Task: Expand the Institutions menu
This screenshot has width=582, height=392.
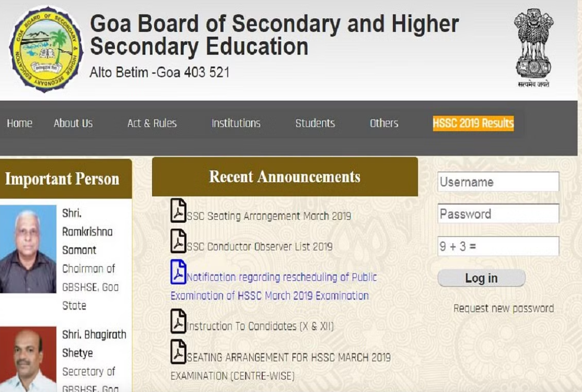Action: point(236,123)
